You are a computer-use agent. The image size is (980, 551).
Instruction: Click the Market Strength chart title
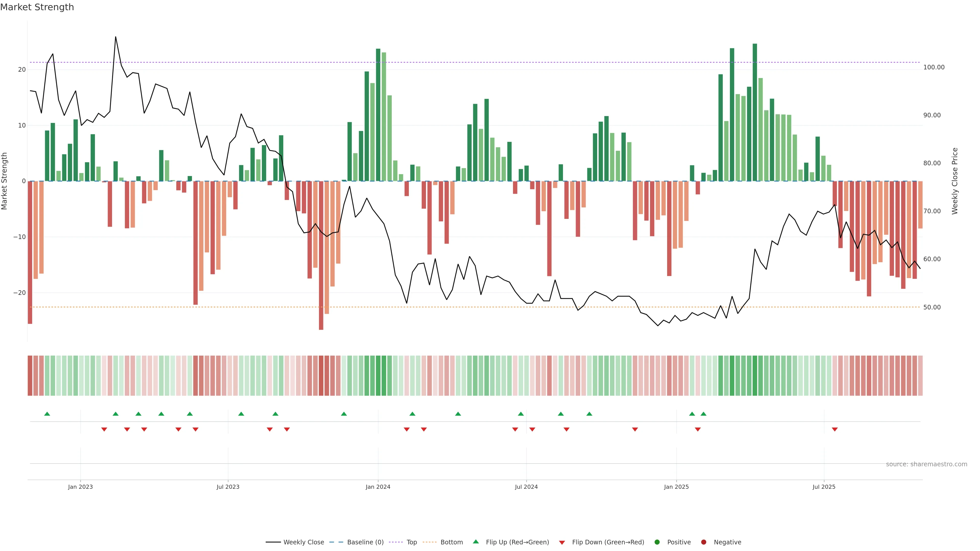37,7
